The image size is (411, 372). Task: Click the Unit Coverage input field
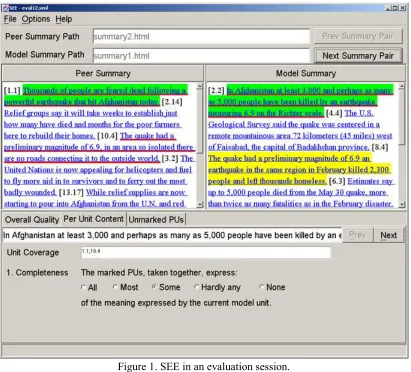pos(206,252)
